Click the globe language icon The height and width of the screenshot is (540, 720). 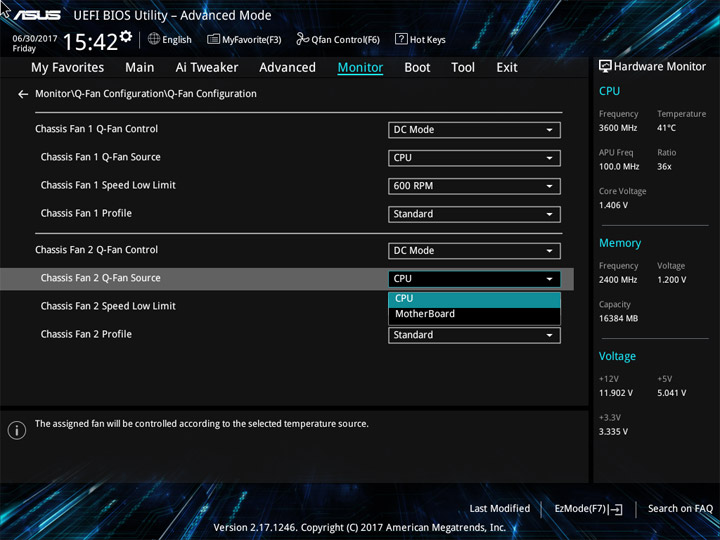click(x=154, y=39)
